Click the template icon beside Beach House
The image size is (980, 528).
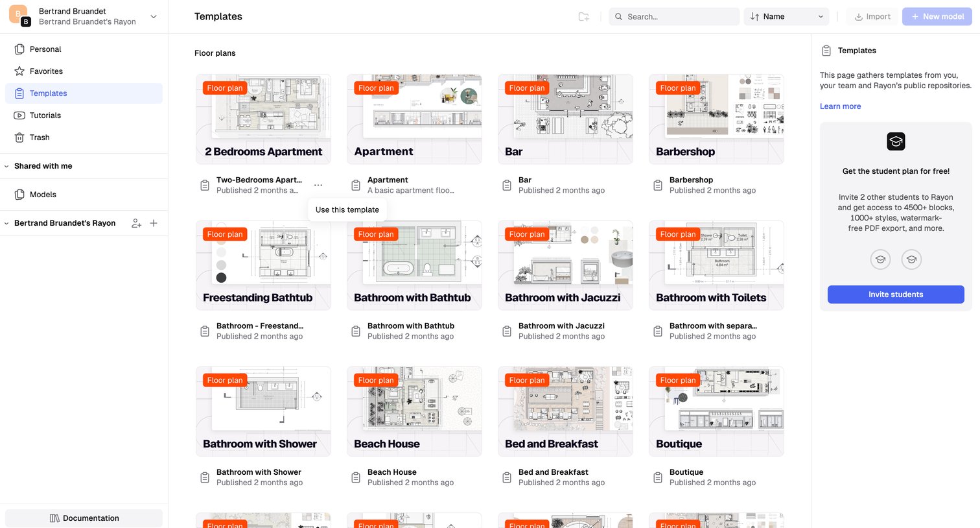(x=356, y=477)
